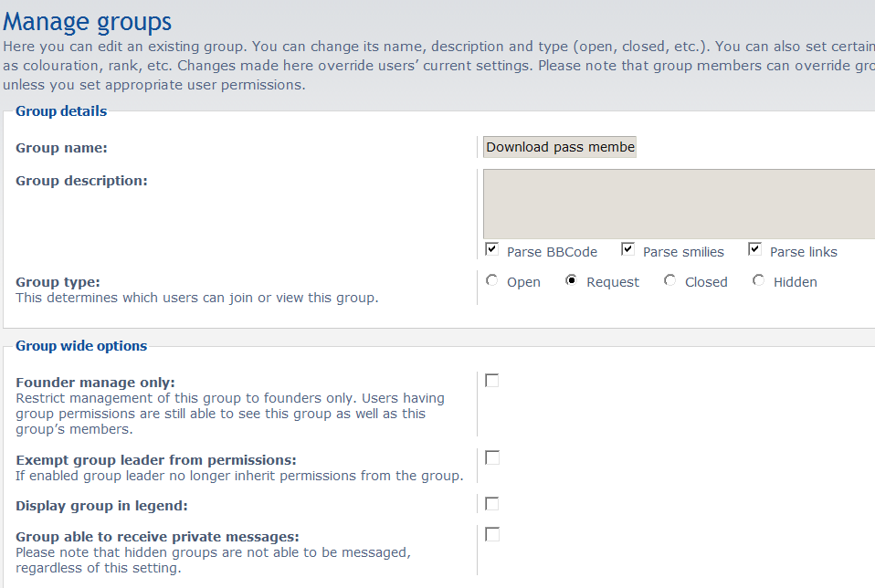The width and height of the screenshot is (875, 588).
Task: Click inside the Group description text area
Action: [x=678, y=205]
